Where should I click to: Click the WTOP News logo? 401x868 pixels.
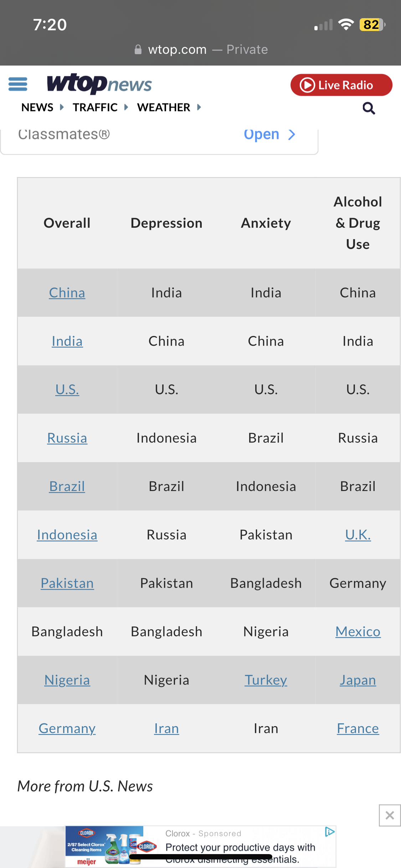point(99,84)
